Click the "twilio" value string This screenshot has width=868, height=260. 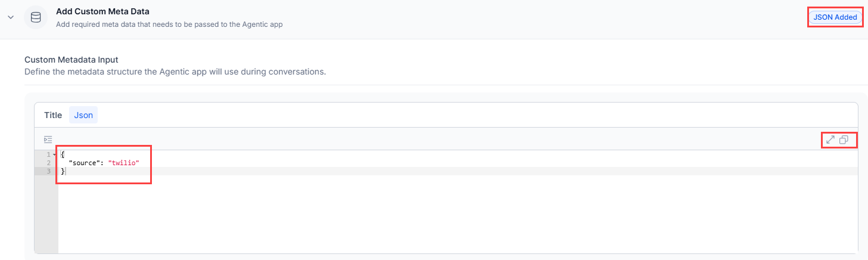[124, 163]
